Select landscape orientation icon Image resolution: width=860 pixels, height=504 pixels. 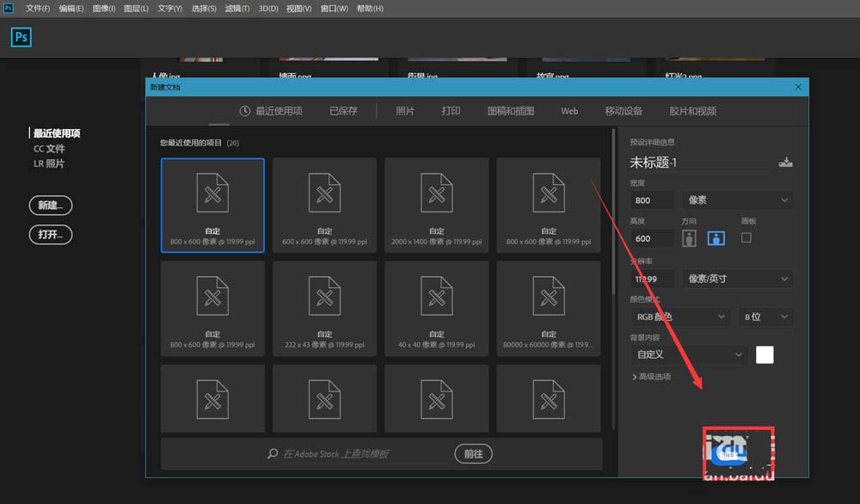[716, 238]
